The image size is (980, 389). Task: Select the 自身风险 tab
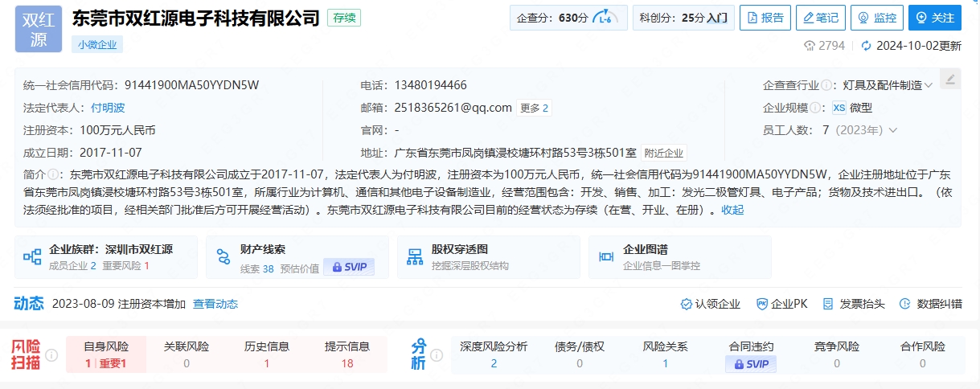(x=106, y=354)
